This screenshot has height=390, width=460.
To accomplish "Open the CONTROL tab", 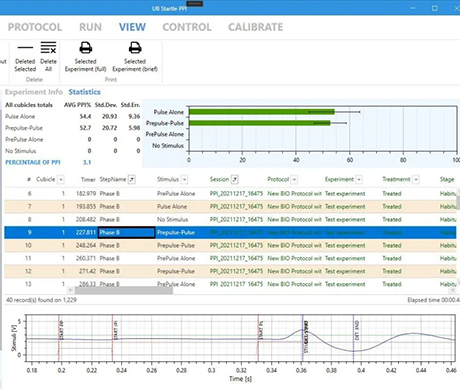I will click(x=187, y=27).
